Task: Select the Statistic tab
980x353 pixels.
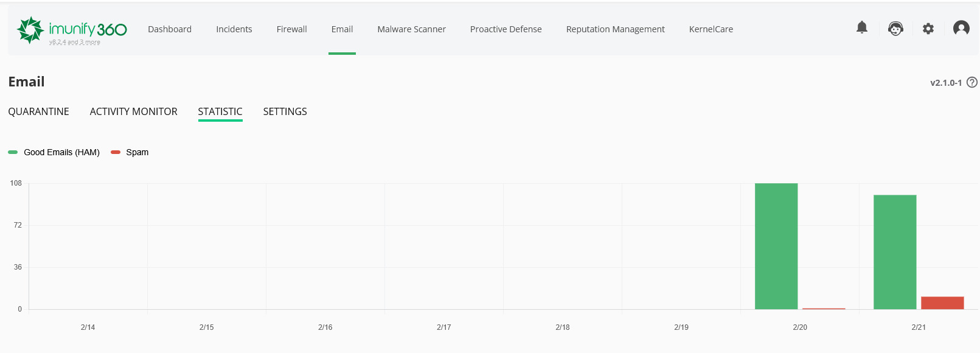Action: click(x=220, y=111)
